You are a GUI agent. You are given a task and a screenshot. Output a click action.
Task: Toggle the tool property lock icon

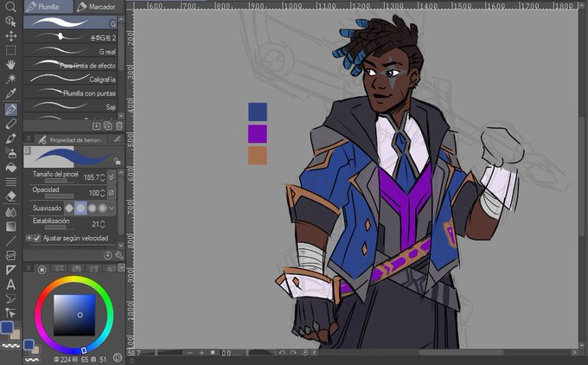pos(118,161)
